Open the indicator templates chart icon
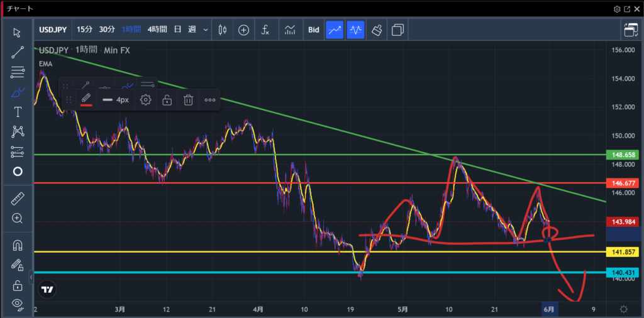The image size is (644, 318). click(290, 30)
